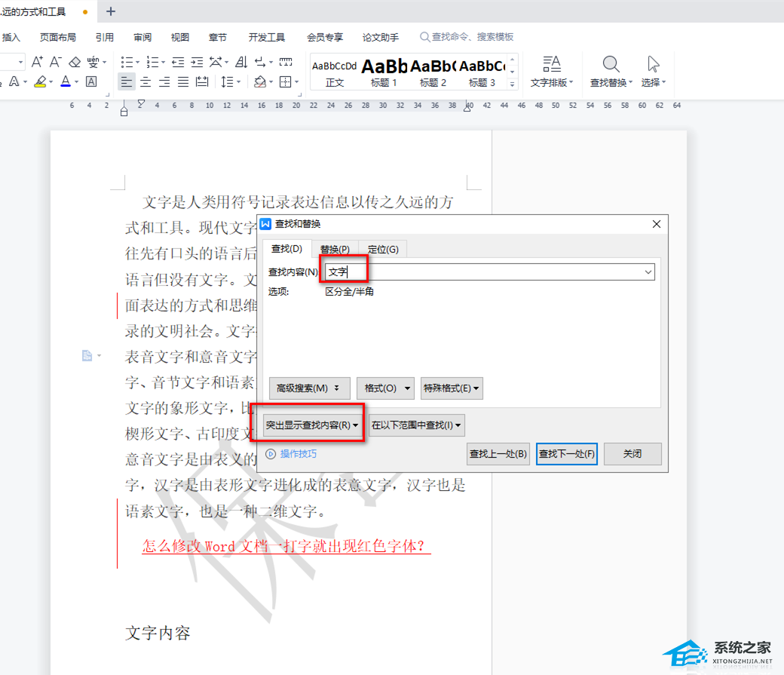
Task: Click the 查找命令 search box
Action: [467, 37]
